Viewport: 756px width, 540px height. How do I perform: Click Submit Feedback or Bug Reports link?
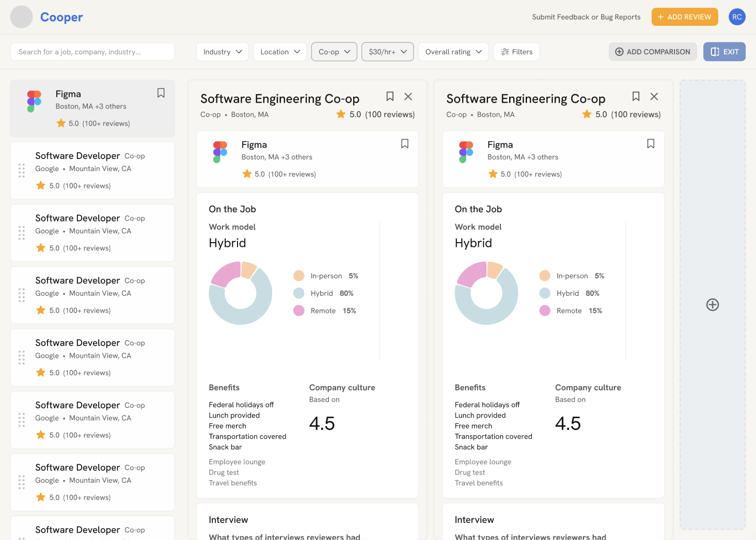586,17
